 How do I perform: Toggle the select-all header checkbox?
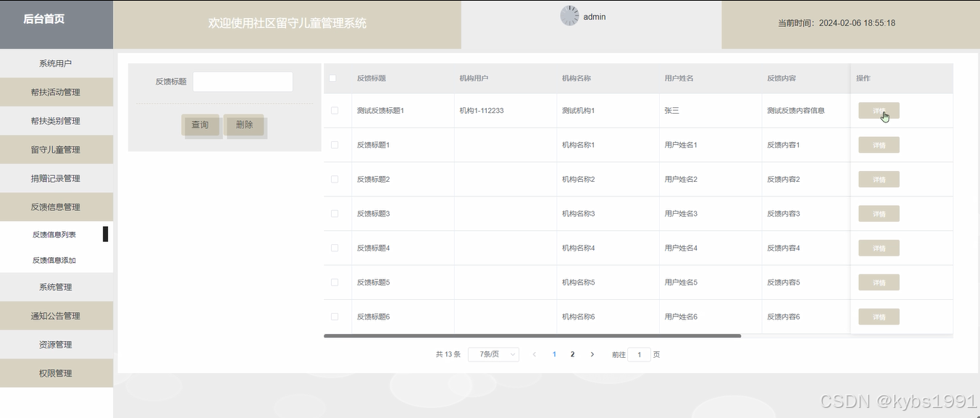point(333,78)
